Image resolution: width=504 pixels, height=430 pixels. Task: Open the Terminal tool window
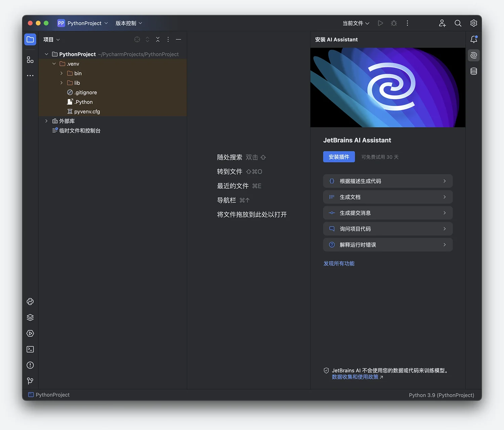click(x=30, y=349)
